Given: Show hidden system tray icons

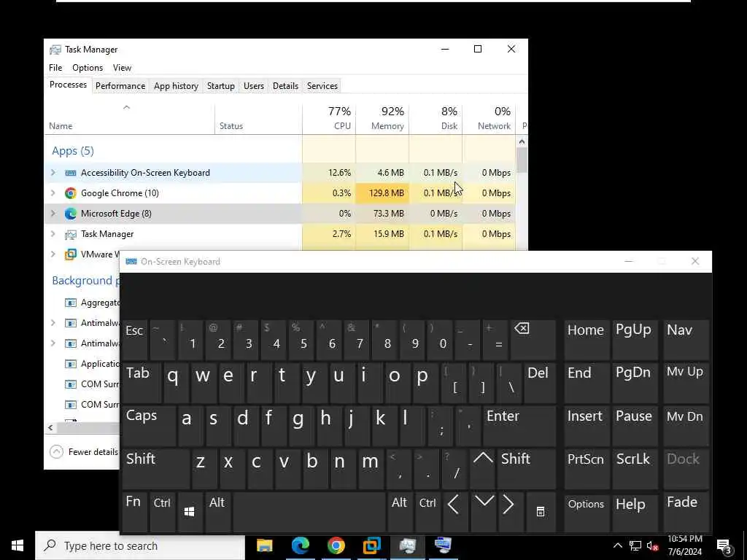Looking at the screenshot, I should 617,545.
